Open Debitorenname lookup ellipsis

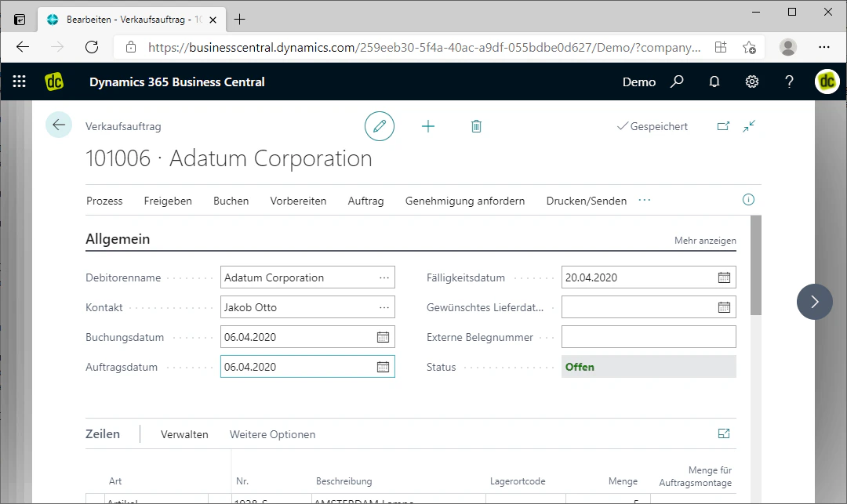384,277
